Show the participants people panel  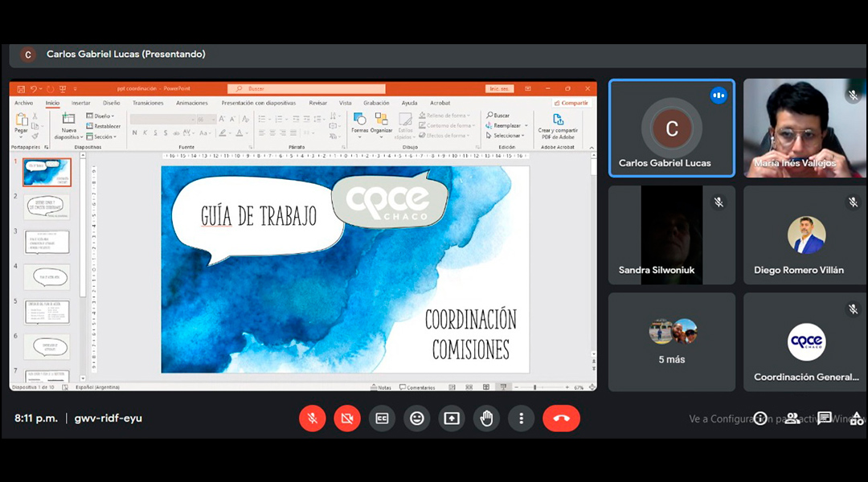point(792,419)
